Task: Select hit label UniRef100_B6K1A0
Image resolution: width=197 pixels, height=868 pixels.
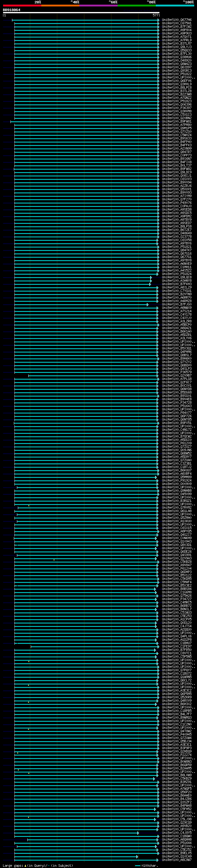Action: click(x=177, y=332)
